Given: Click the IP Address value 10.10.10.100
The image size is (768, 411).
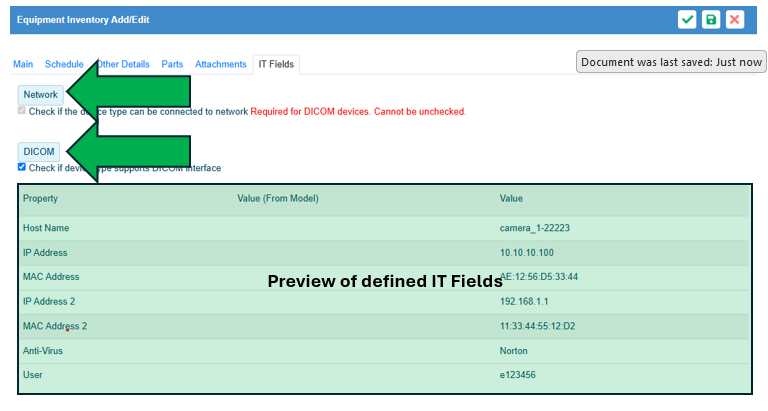Looking at the screenshot, I should 527,253.
